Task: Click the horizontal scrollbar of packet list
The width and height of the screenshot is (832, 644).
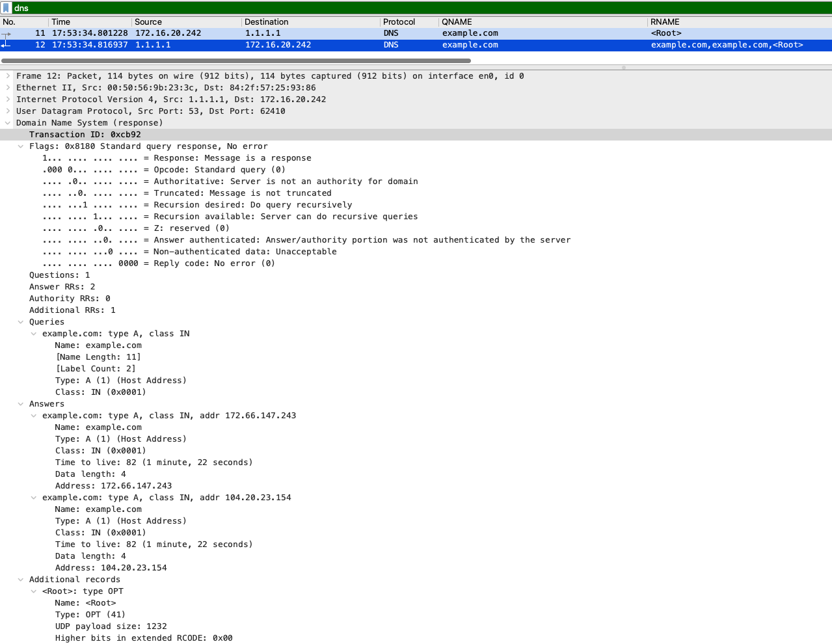Action: pos(236,60)
